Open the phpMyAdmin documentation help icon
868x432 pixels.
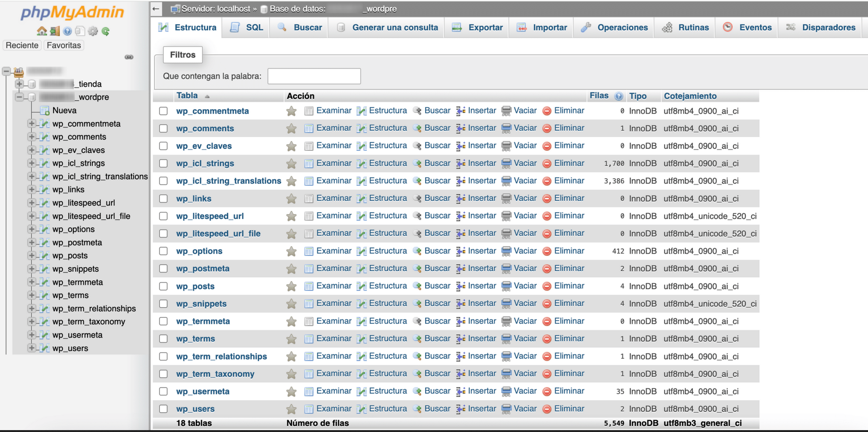coord(68,31)
